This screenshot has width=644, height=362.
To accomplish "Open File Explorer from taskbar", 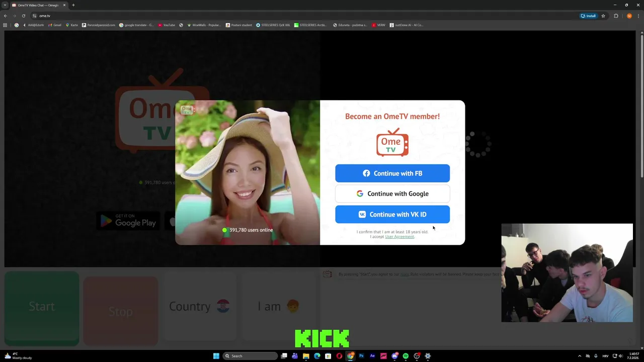I will [306, 356].
